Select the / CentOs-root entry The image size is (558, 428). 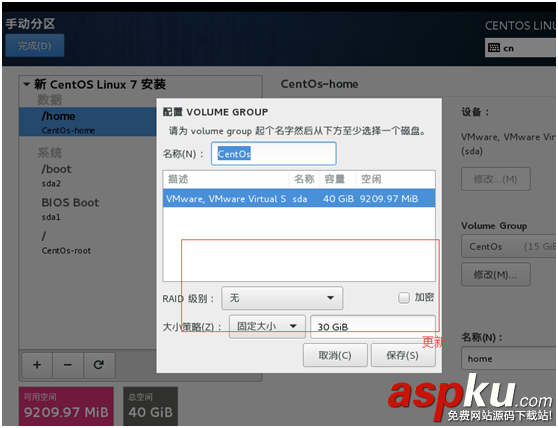pyautogui.click(x=88, y=243)
